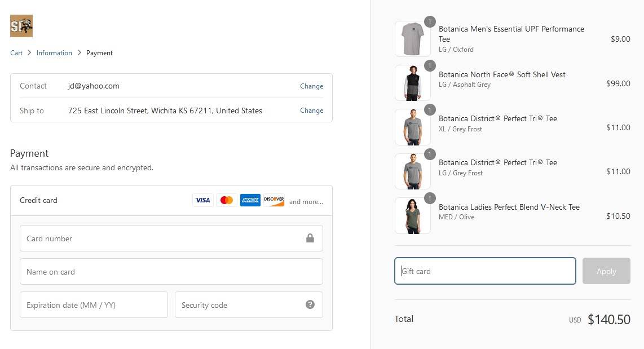Screen dimensions: 644x349
Task: Click the email jd@yahoo.com
Action: (94, 86)
